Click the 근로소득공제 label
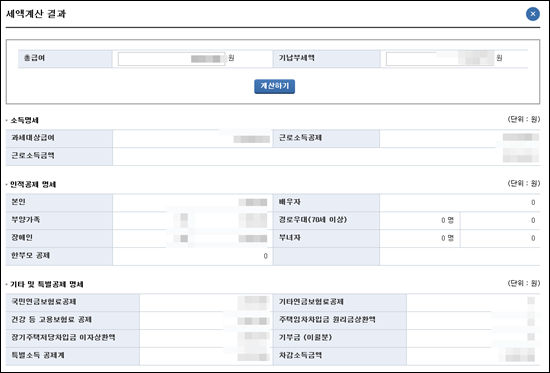 click(300, 138)
